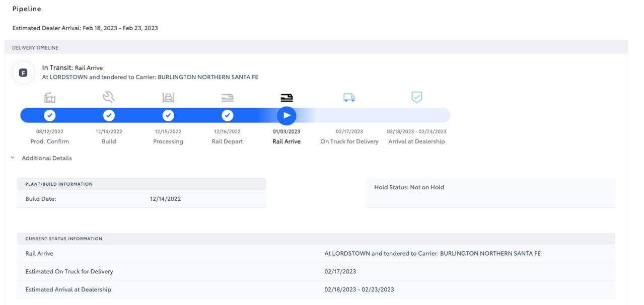Click the On Truck for Delivery label
The width and height of the screenshot is (644, 305).
pyautogui.click(x=349, y=141)
